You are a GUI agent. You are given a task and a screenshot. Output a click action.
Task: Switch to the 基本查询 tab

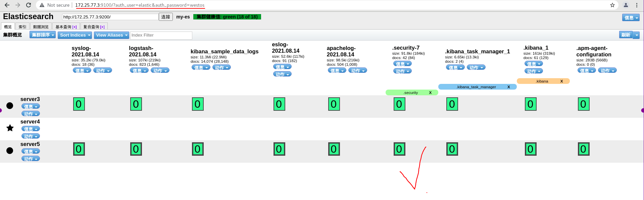coord(66,27)
